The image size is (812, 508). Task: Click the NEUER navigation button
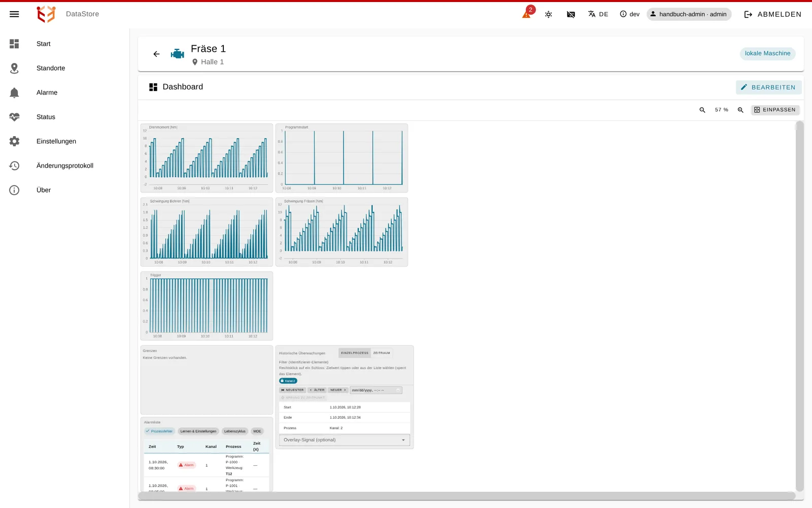tap(338, 390)
